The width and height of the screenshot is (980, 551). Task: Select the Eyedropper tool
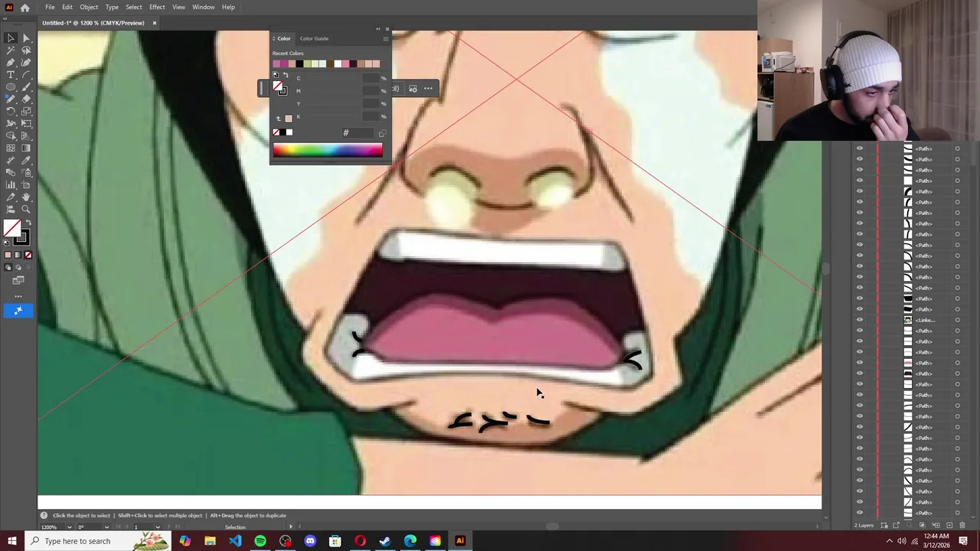coord(26,160)
